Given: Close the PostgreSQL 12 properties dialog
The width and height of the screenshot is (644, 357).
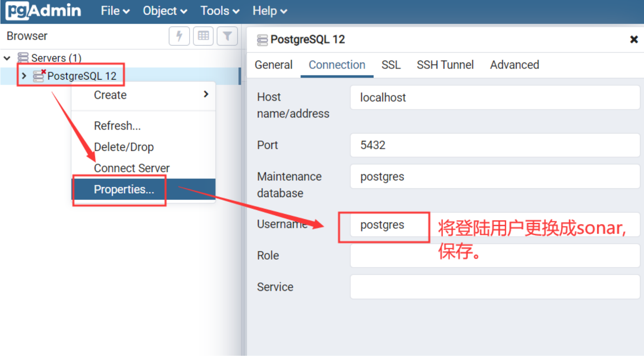Looking at the screenshot, I should [634, 39].
